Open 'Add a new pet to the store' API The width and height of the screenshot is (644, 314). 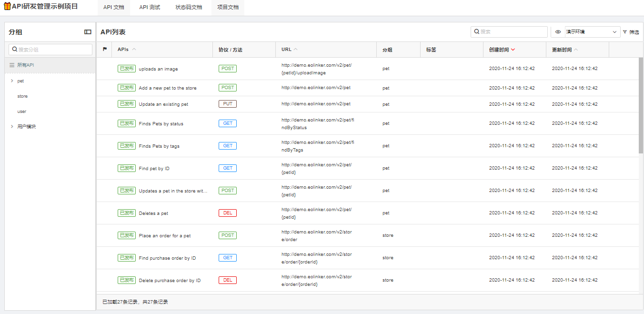point(168,88)
